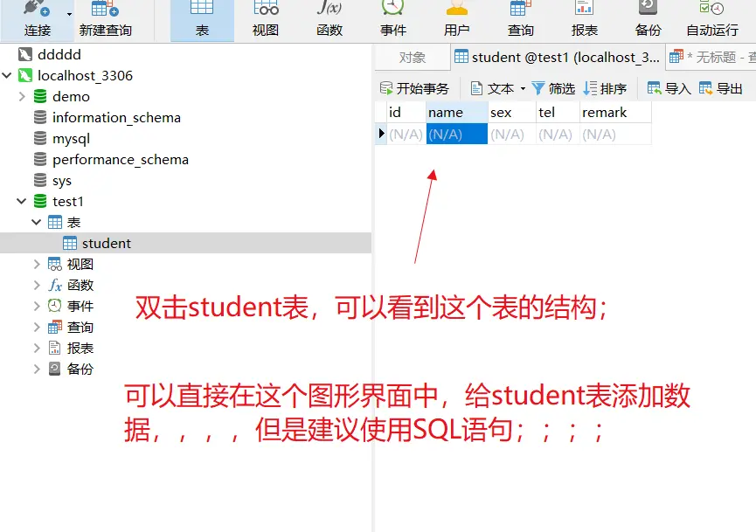Select the 函数 fx tree icon
The image size is (756, 532).
coord(55,286)
